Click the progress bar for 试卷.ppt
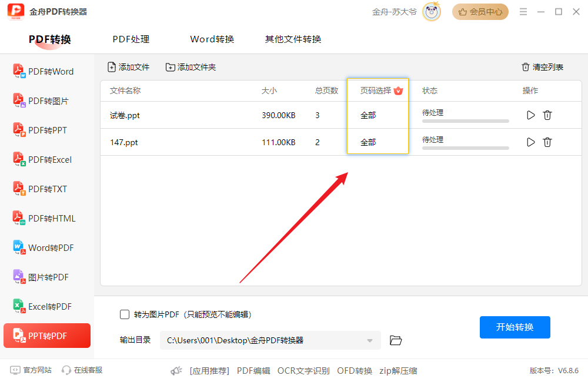 [x=465, y=121]
